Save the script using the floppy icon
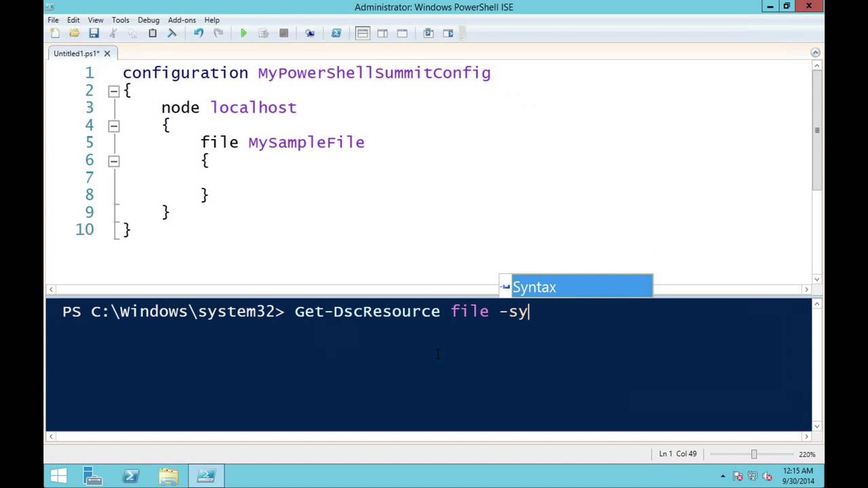 coord(94,33)
